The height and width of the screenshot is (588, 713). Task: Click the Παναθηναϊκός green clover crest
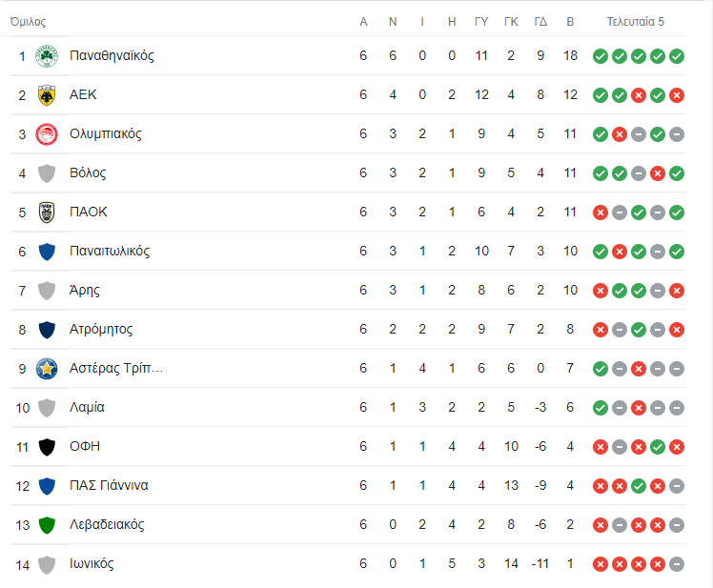point(47,56)
